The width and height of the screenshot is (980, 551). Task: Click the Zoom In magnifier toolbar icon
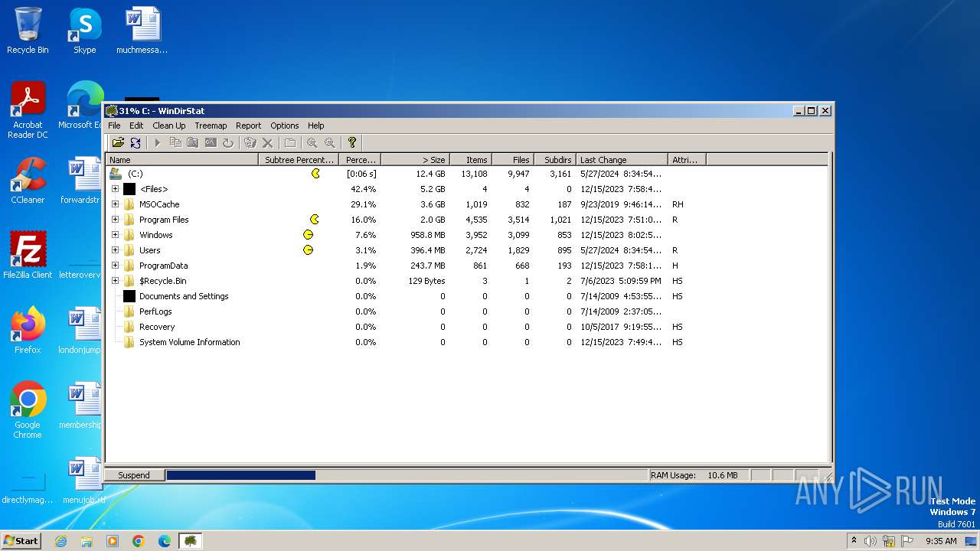312,142
